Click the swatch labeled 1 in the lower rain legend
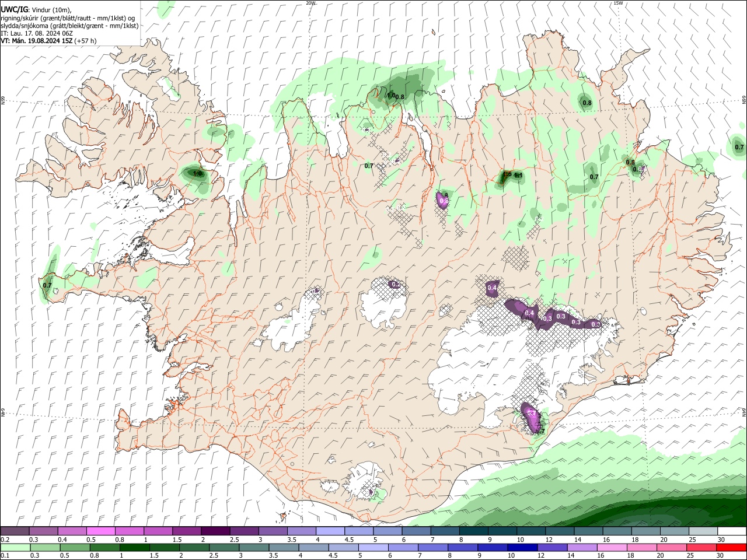 [134, 548]
